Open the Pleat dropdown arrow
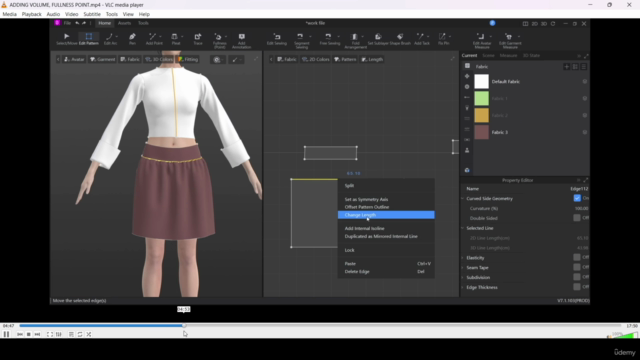 coord(182,37)
